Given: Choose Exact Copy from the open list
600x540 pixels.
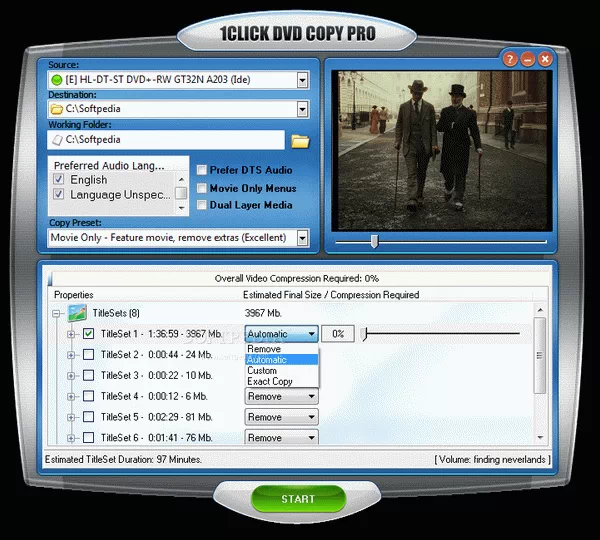Looking at the screenshot, I should [270, 381].
